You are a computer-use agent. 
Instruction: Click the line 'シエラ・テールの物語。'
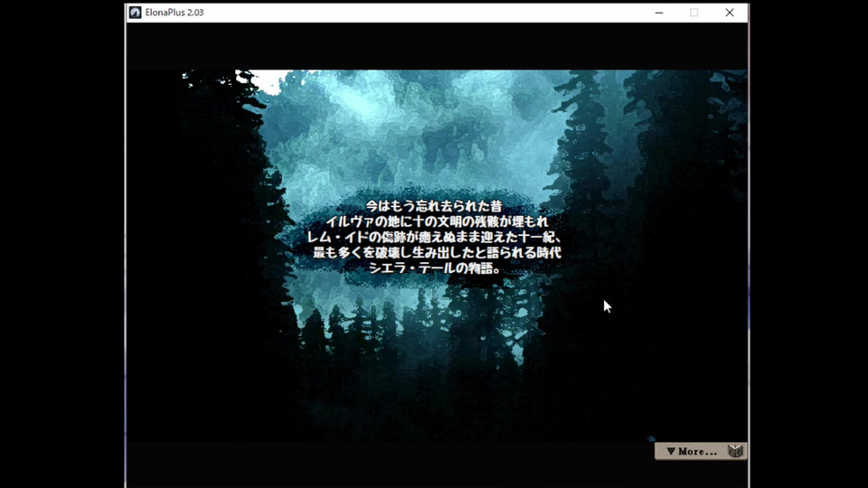pyautogui.click(x=435, y=268)
